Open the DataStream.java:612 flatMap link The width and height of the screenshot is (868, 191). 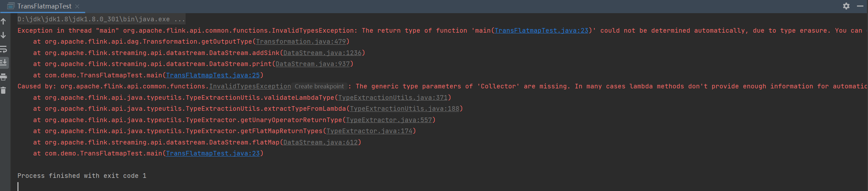pyautogui.click(x=320, y=142)
